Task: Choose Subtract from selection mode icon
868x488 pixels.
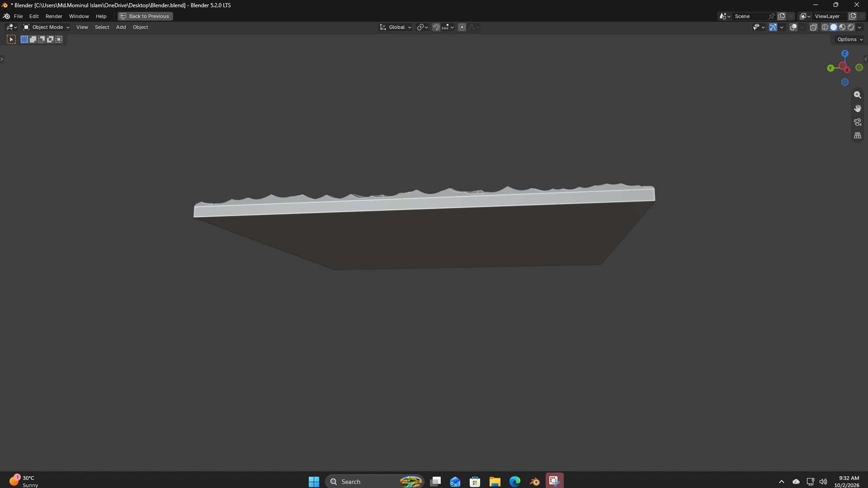Action: tap(42, 40)
